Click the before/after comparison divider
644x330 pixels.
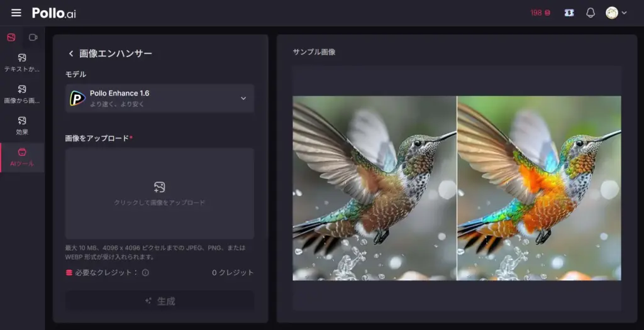(457, 188)
